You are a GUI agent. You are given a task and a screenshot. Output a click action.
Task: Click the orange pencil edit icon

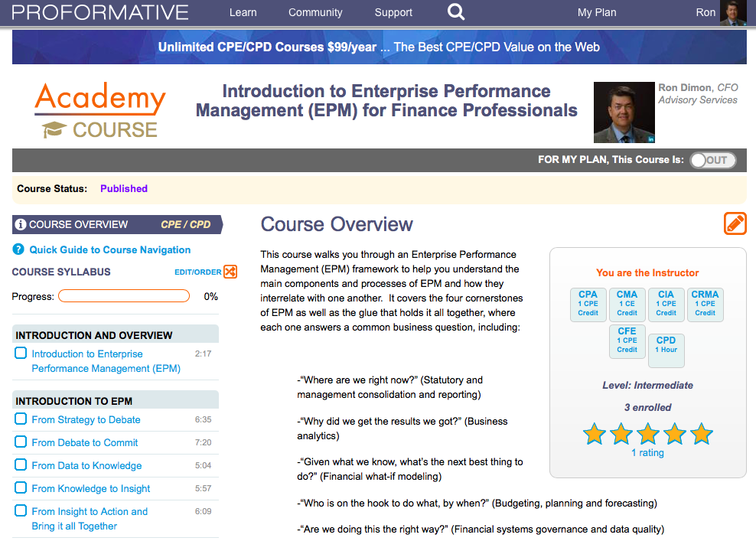point(735,223)
